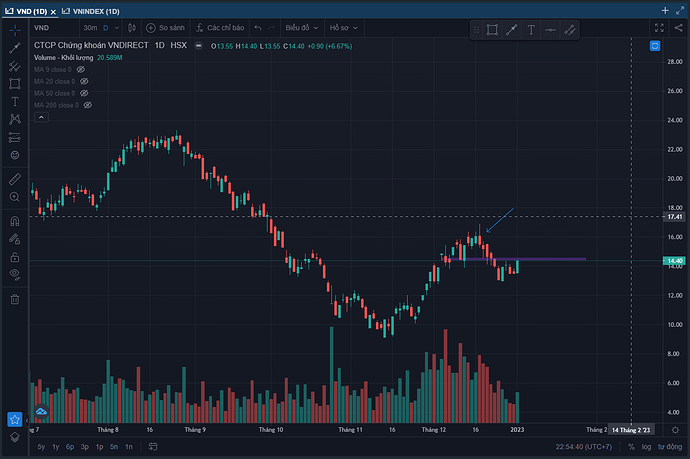
Task: Select the Text drawing tool
Action: [15, 101]
